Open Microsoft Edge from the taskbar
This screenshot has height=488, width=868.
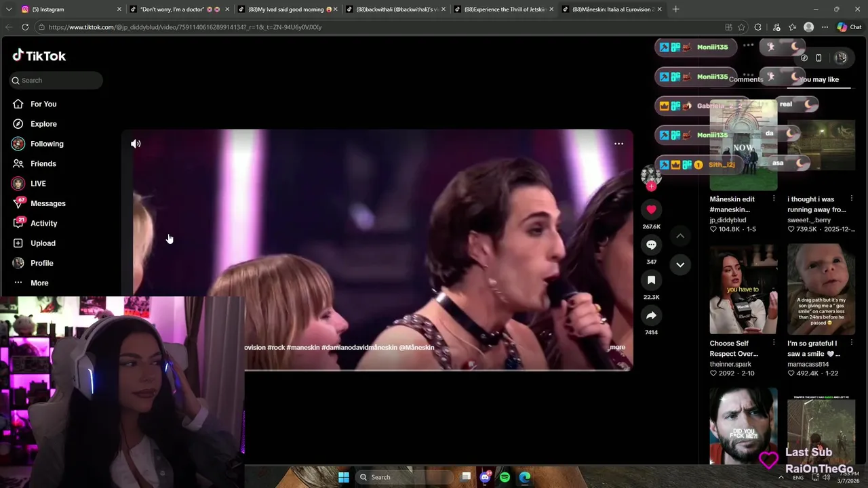pyautogui.click(x=524, y=477)
